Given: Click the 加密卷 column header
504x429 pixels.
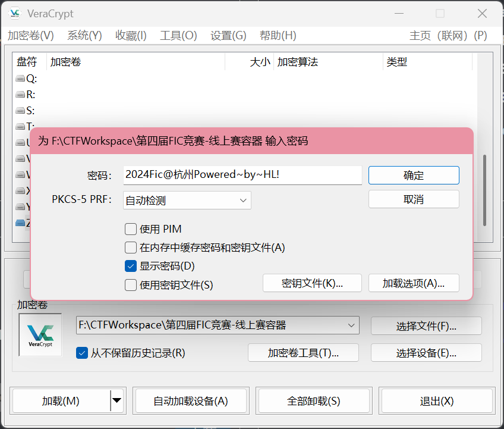Looking at the screenshot, I should click(136, 62).
